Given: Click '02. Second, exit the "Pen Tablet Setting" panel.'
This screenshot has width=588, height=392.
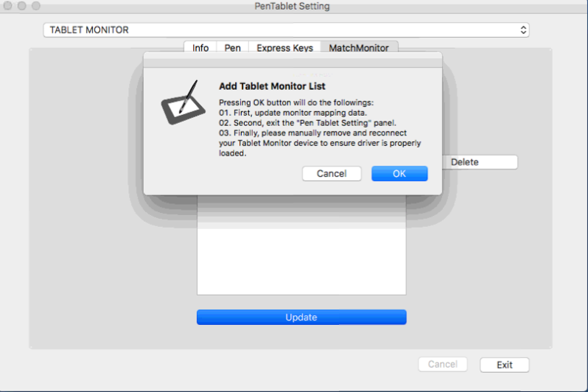Looking at the screenshot, I should point(307,123).
